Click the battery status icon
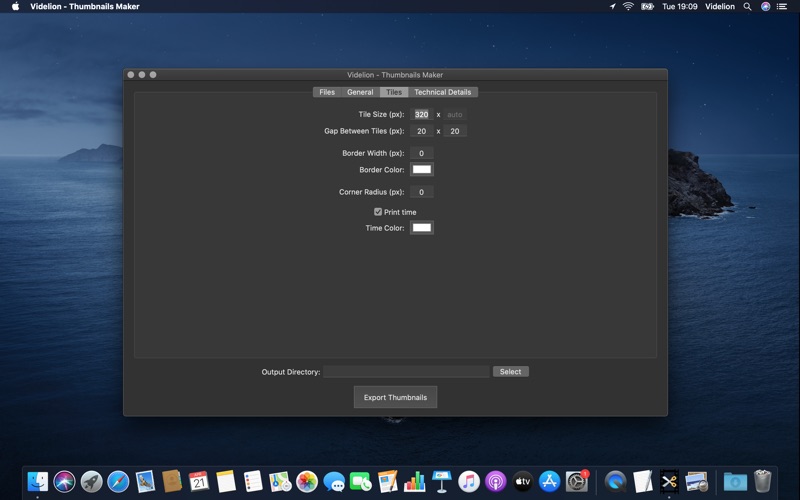The image size is (800, 500). point(647,7)
